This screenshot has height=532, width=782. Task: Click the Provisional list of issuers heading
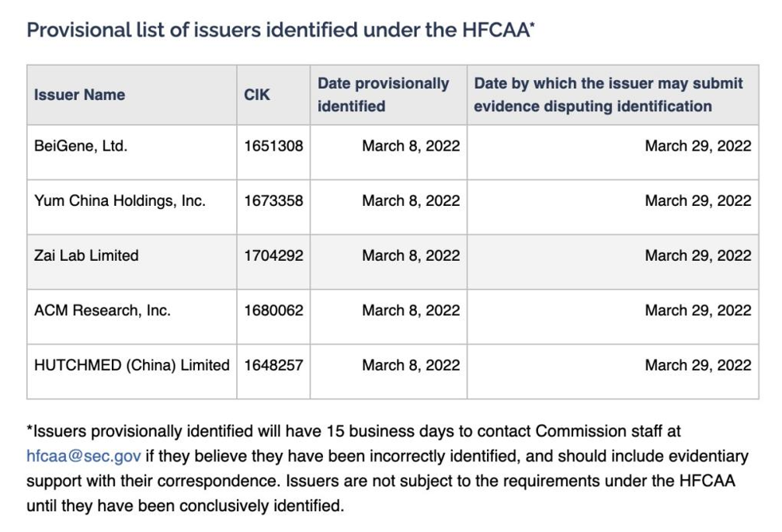click(x=280, y=30)
